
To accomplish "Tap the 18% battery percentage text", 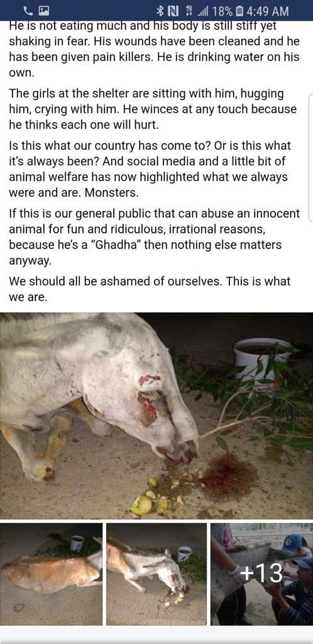I will click(222, 11).
